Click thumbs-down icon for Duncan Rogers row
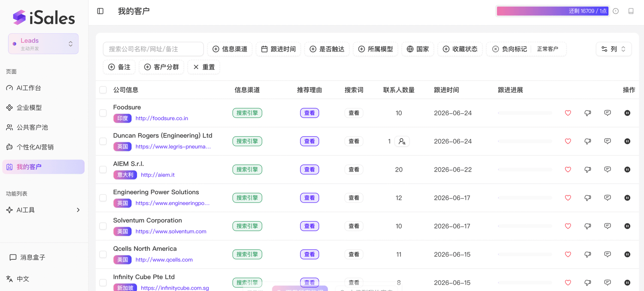Image resolution: width=644 pixels, height=291 pixels. (588, 141)
